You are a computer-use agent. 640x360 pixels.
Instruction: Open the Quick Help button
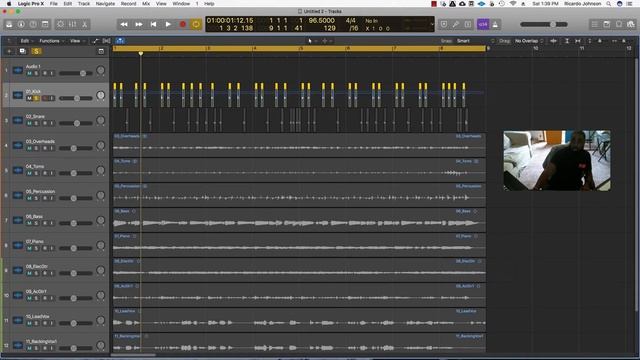tap(33, 24)
